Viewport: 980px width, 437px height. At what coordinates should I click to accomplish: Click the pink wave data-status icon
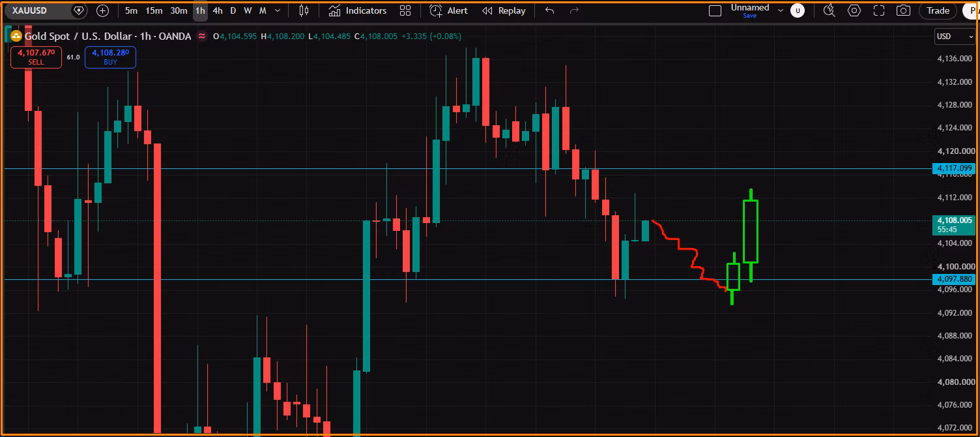(202, 36)
